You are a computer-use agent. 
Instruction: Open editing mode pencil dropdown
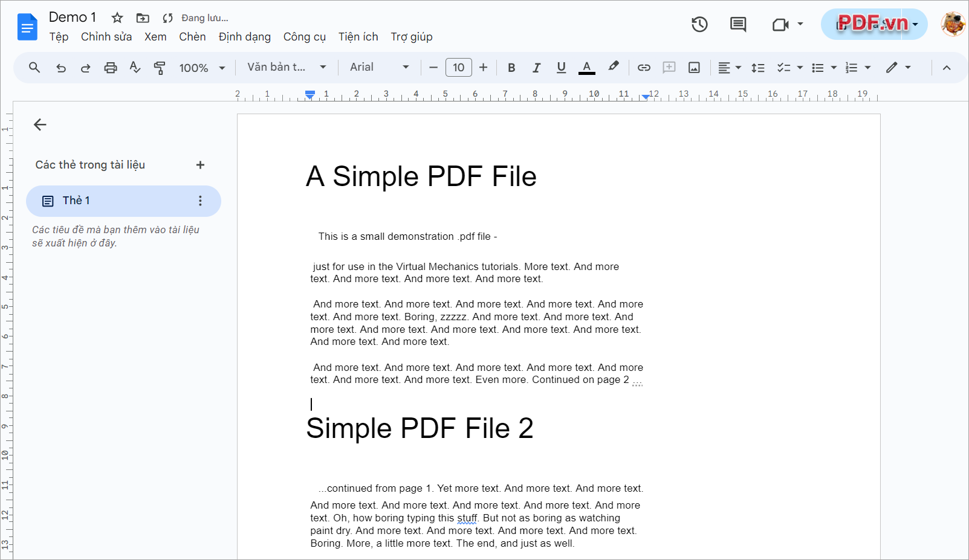click(x=898, y=68)
